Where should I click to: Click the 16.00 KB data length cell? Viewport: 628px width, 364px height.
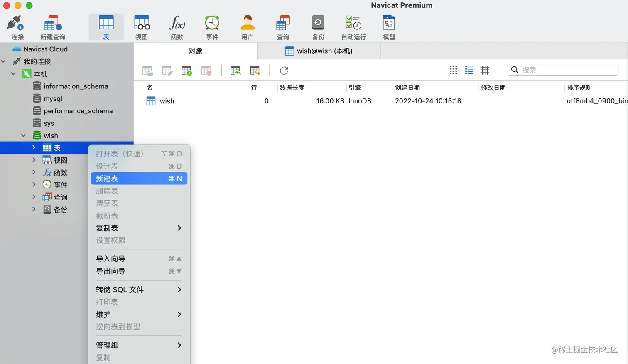click(x=330, y=101)
